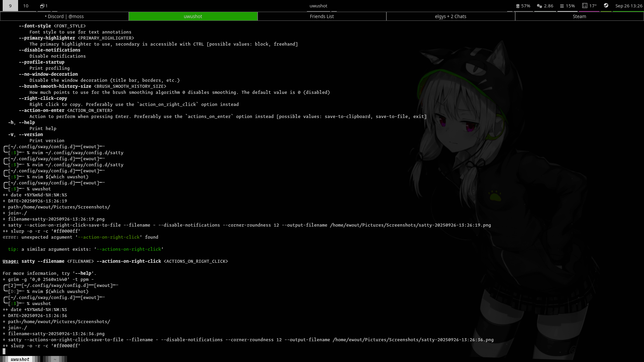The height and width of the screenshot is (362, 644).
Task: Switch to the Steam window tab
Action: [579, 16]
